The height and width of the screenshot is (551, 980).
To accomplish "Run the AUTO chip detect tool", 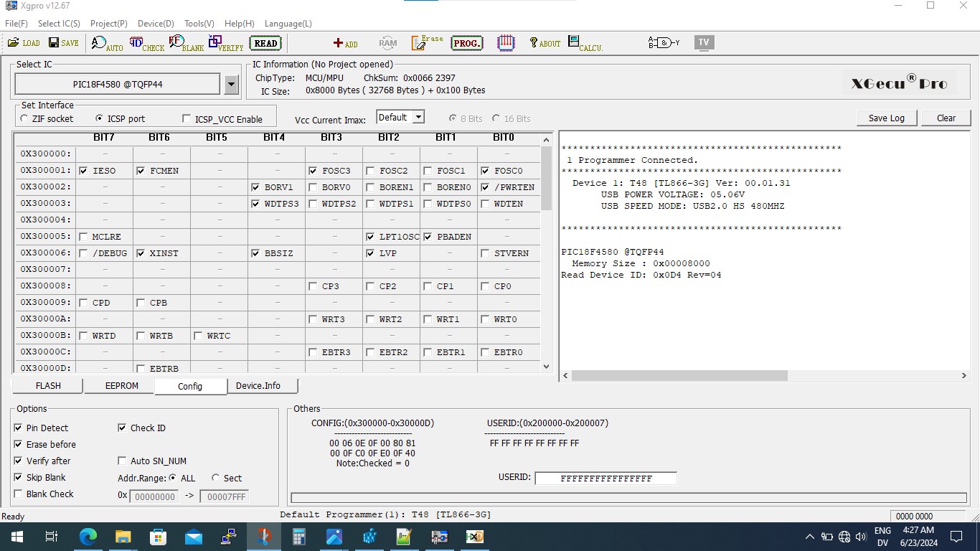I will coord(108,44).
